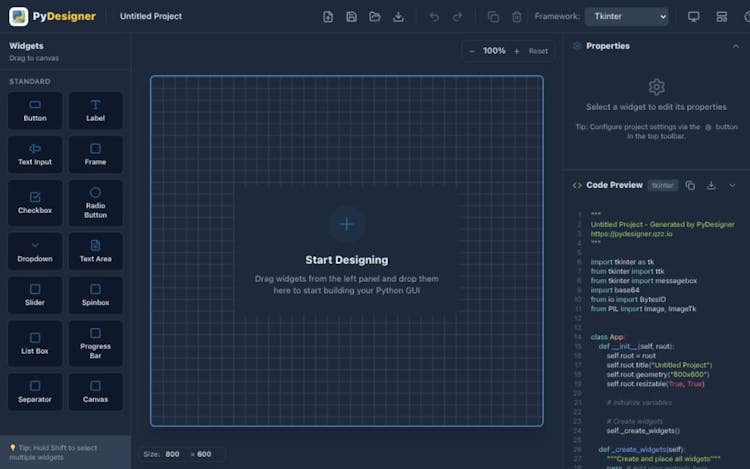Click the Widgets panel header
Screen dimensions: 750x469
(26, 46)
